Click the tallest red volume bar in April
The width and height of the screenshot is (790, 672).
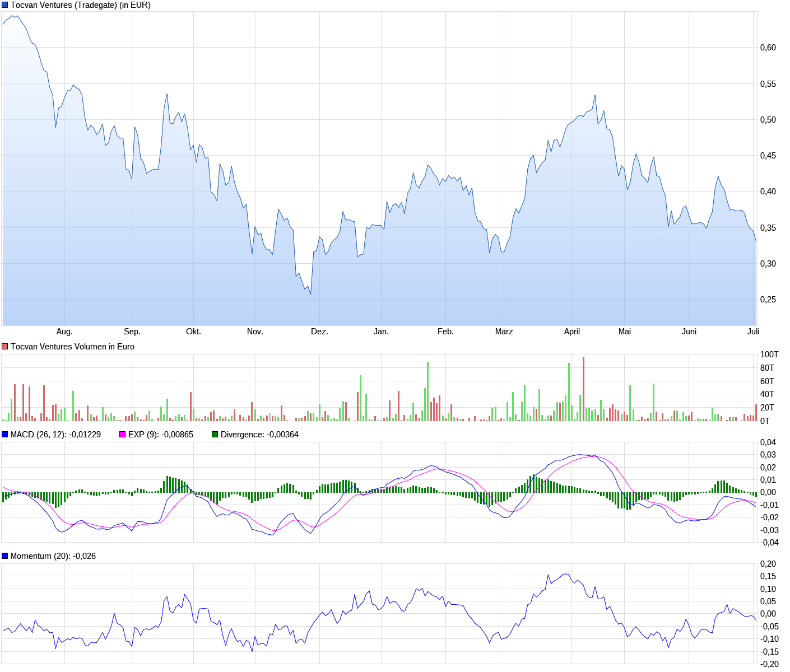click(x=583, y=389)
